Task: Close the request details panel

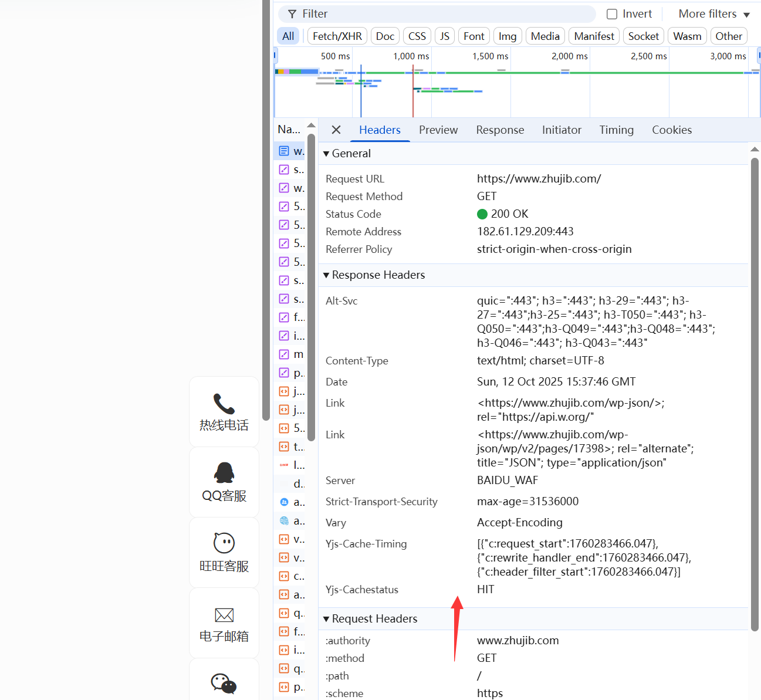Action: pyautogui.click(x=336, y=130)
